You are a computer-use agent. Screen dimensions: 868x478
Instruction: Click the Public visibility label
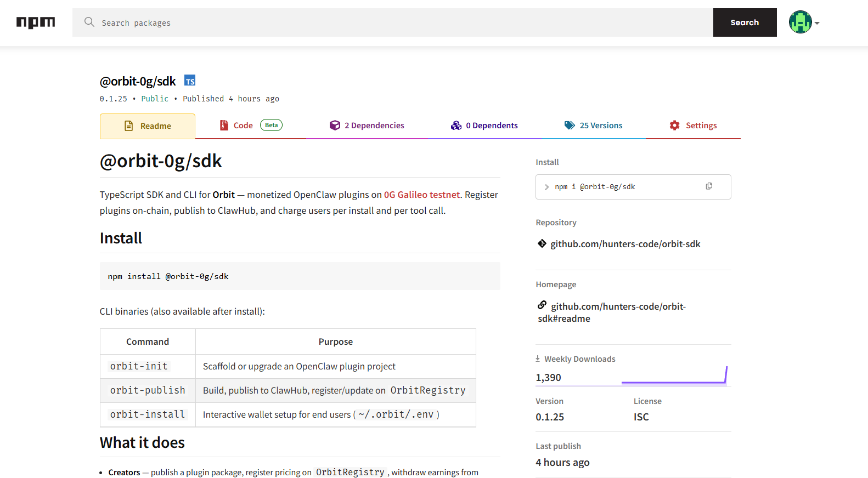tap(155, 99)
